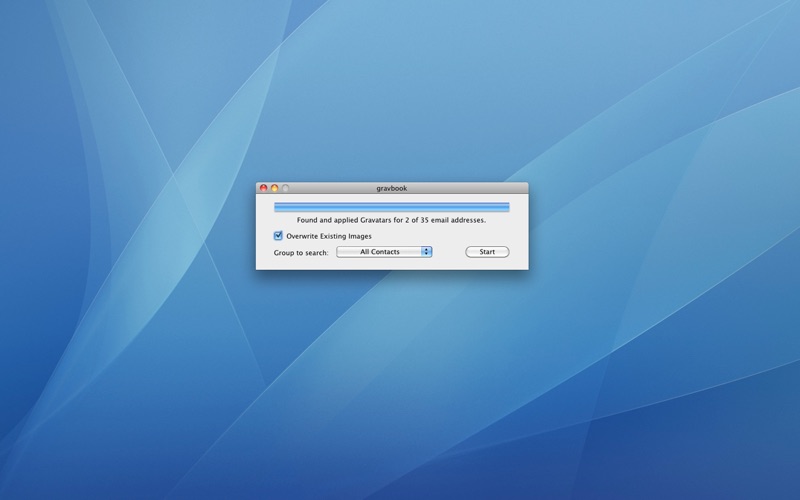
Task: Minimize the gravbook window with yellow button
Action: (x=274, y=188)
